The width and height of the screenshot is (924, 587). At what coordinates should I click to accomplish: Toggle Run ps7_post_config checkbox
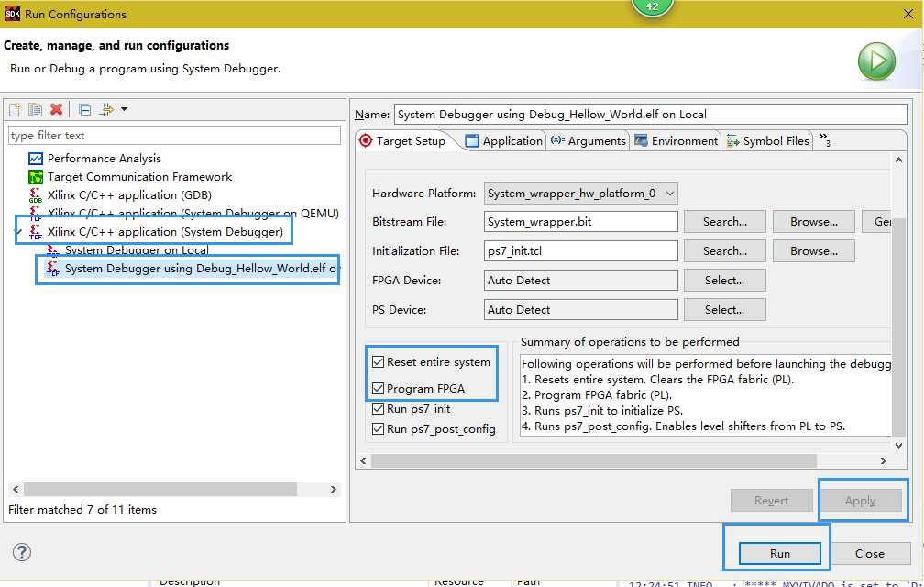coord(379,429)
